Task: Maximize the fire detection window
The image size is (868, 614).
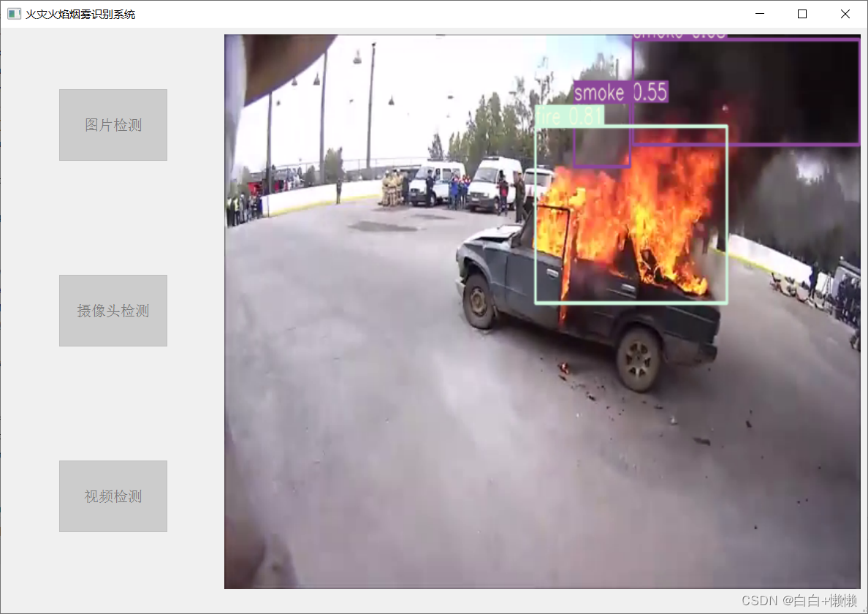Action: (x=802, y=14)
